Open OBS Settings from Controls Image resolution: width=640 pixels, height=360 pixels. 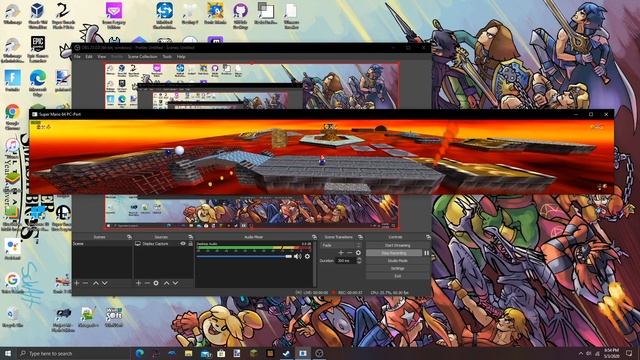click(x=398, y=268)
